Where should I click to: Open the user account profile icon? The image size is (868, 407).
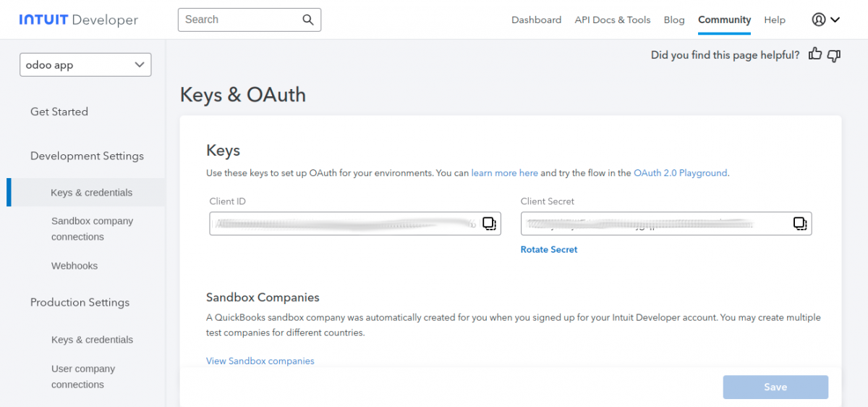tap(819, 20)
